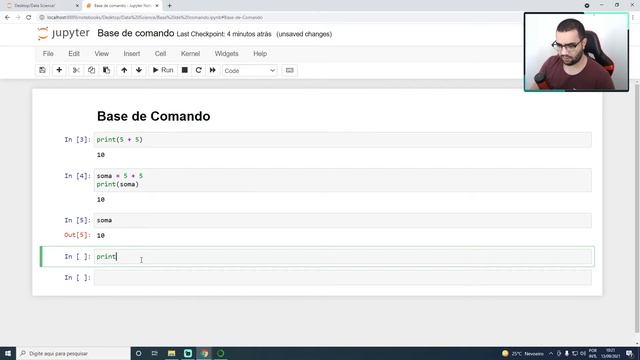Click the In [4] prompt
640x360 pixels.
(77, 176)
